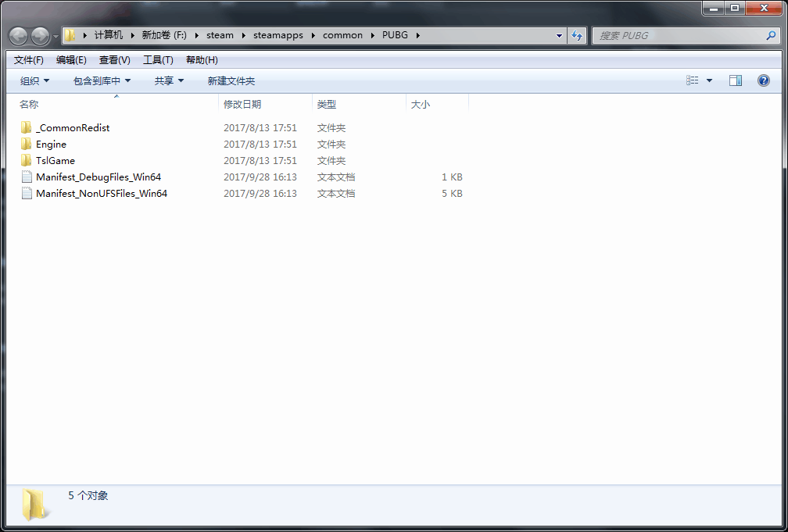Expand the 组织 dropdown
Image resolution: width=788 pixels, height=532 pixels.
(x=34, y=81)
